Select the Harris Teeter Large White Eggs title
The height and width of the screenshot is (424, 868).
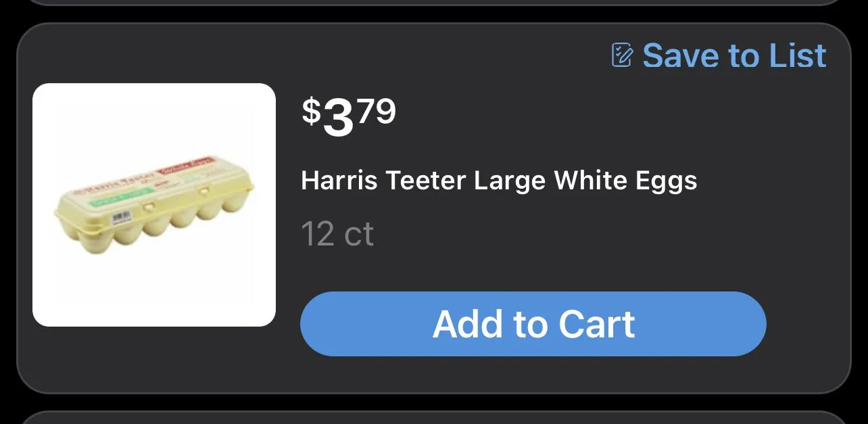[499, 181]
